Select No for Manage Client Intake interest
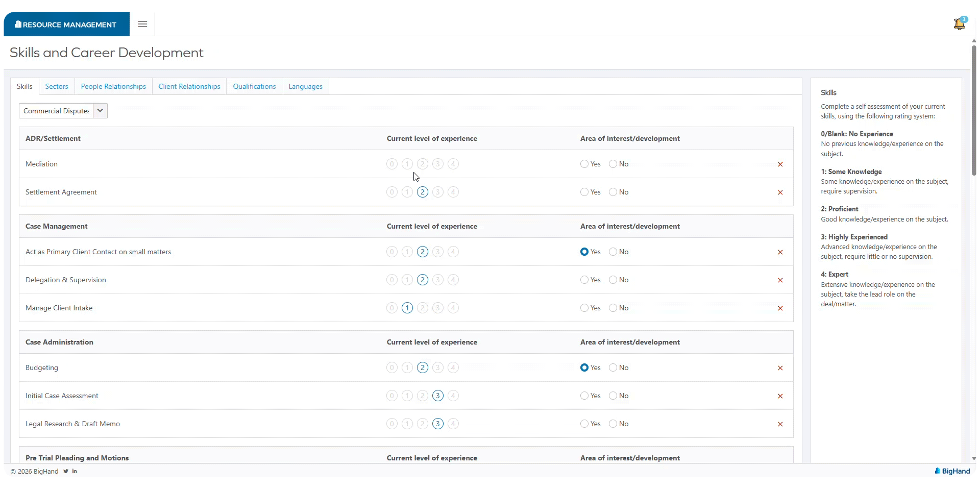This screenshot has height=490, width=980. pyautogui.click(x=613, y=308)
